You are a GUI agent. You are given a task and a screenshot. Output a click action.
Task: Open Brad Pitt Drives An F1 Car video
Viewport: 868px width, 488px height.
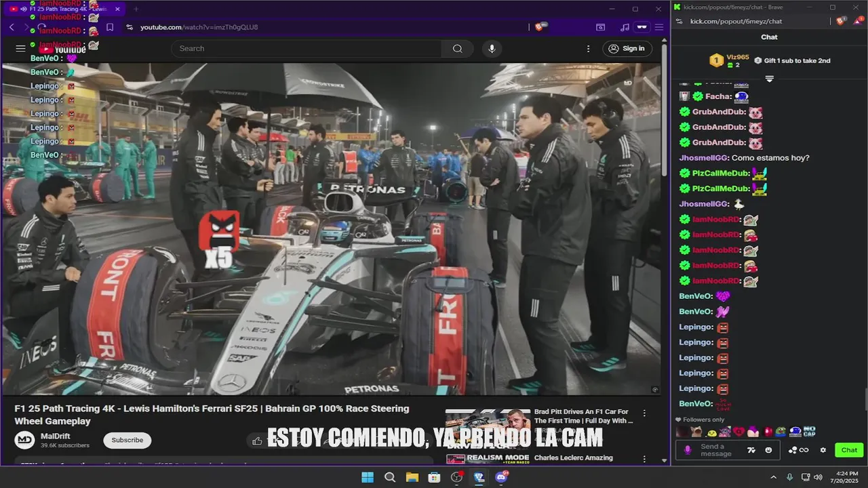[x=583, y=416]
